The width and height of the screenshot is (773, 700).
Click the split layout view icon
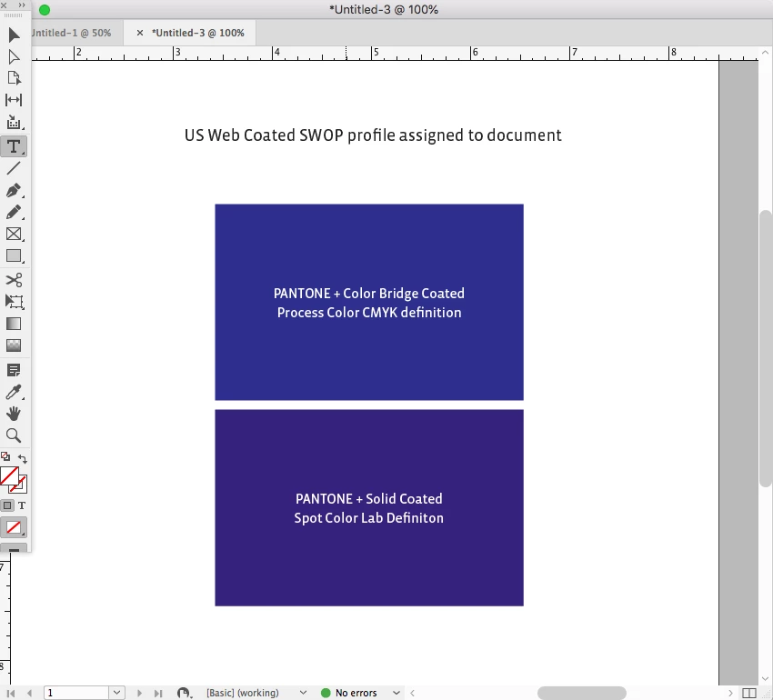[x=749, y=693]
